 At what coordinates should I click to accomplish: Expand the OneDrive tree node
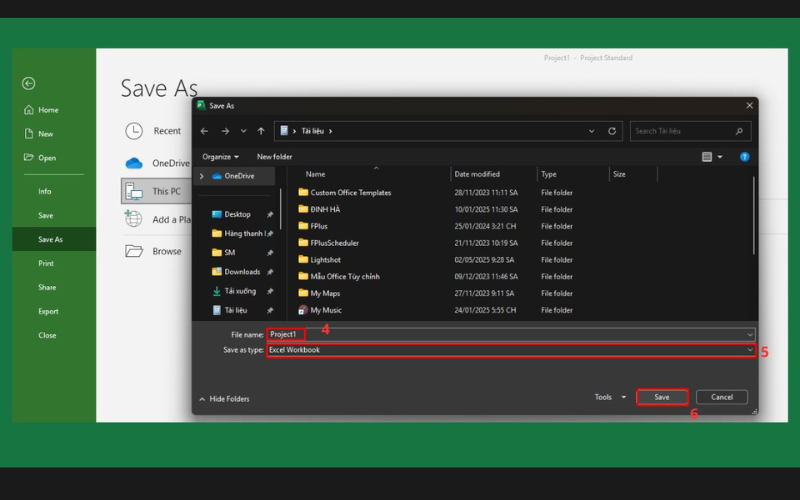click(202, 176)
